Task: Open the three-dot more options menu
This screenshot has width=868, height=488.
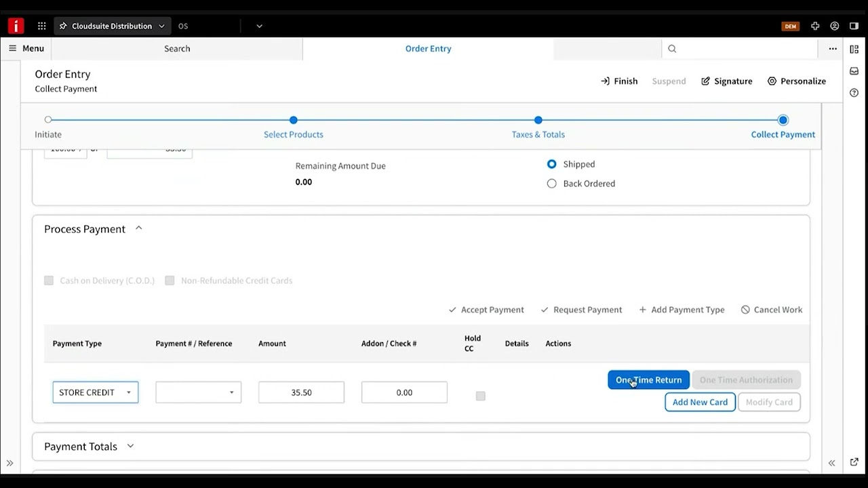Action: (833, 48)
